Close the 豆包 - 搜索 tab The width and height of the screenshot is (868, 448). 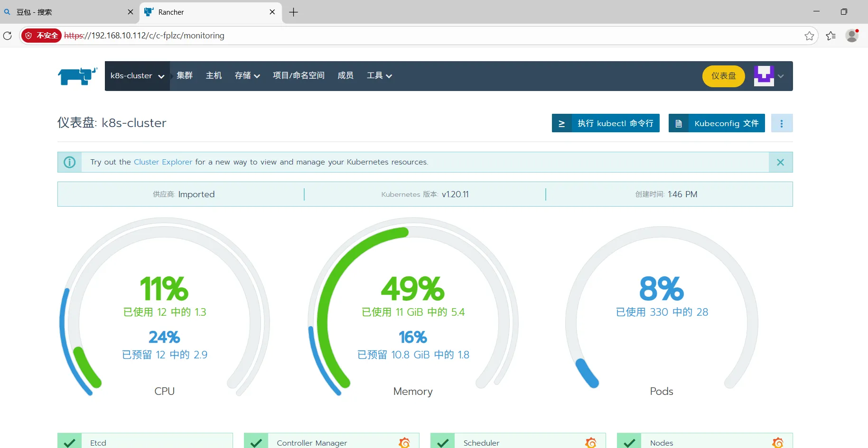(131, 12)
